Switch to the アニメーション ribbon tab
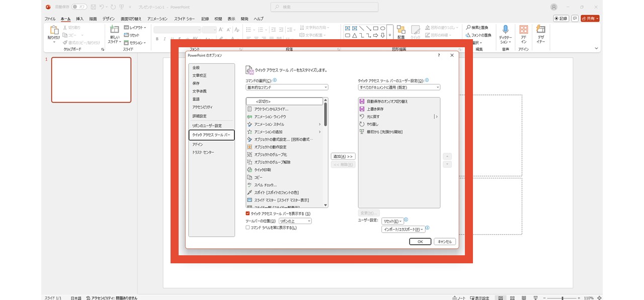The height and width of the screenshot is (300, 644). point(157,19)
